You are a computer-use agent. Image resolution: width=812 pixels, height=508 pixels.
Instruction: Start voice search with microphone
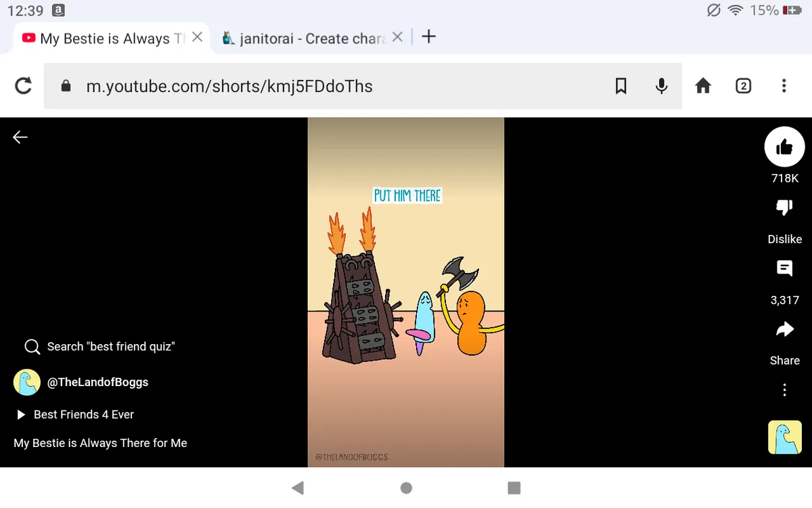(662, 86)
